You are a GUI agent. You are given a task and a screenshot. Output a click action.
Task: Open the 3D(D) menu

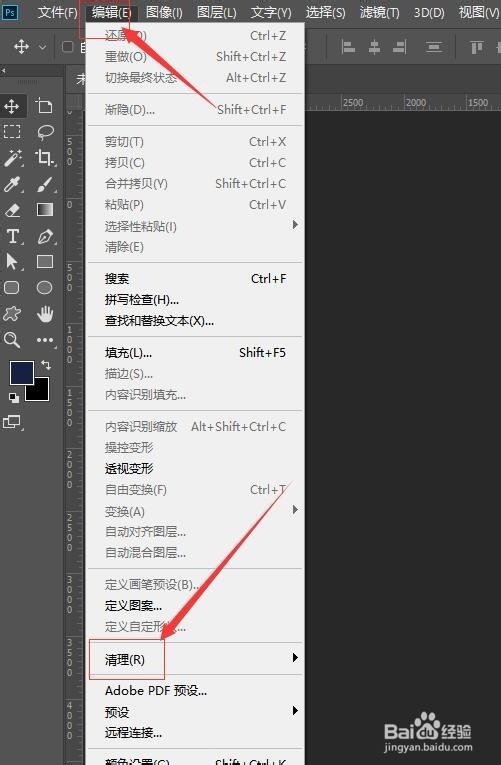(429, 12)
